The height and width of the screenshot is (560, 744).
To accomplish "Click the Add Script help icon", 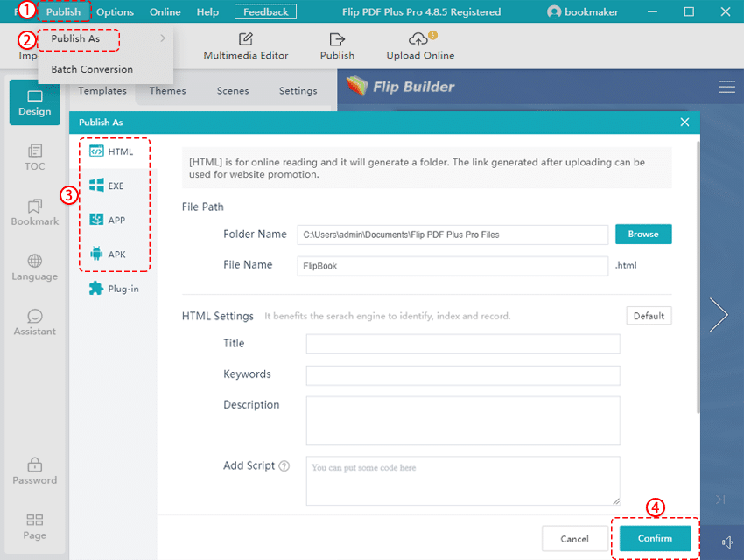I will point(284,466).
